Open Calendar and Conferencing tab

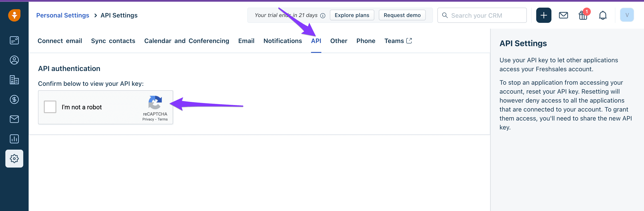pos(186,41)
